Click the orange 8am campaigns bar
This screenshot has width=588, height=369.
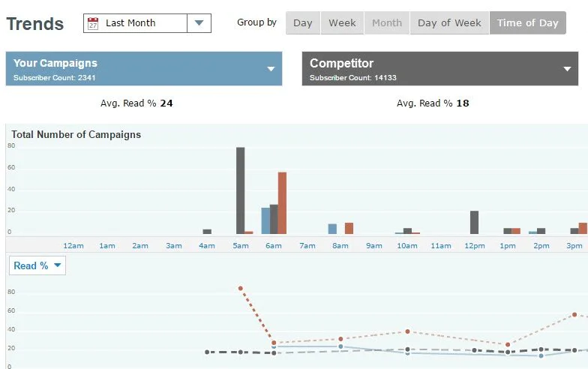click(x=349, y=228)
